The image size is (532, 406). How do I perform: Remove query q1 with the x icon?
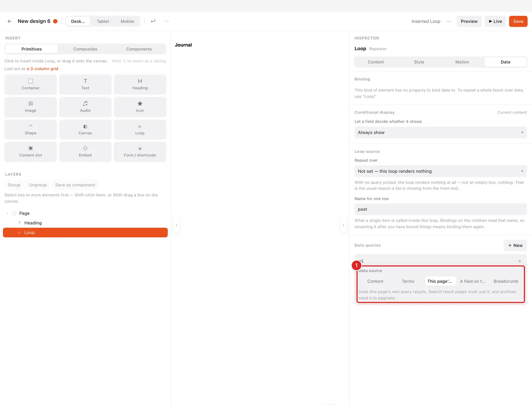(x=519, y=261)
